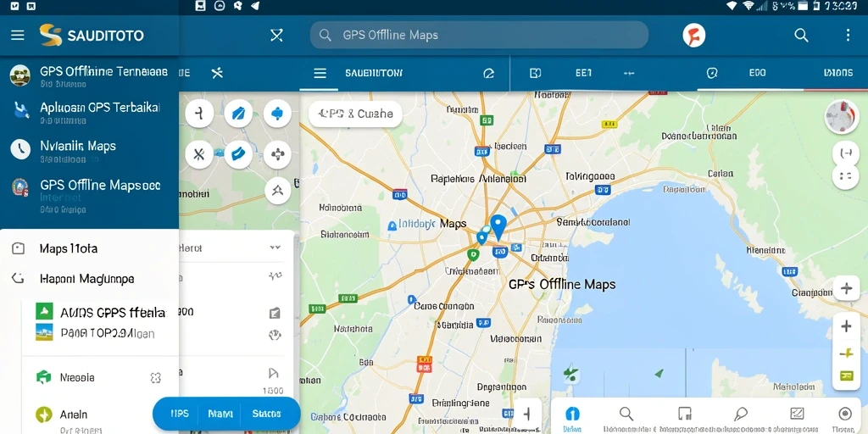Image resolution: width=868 pixels, height=434 pixels.
Task: Click the round dotted button on right edge
Action: coord(845,177)
